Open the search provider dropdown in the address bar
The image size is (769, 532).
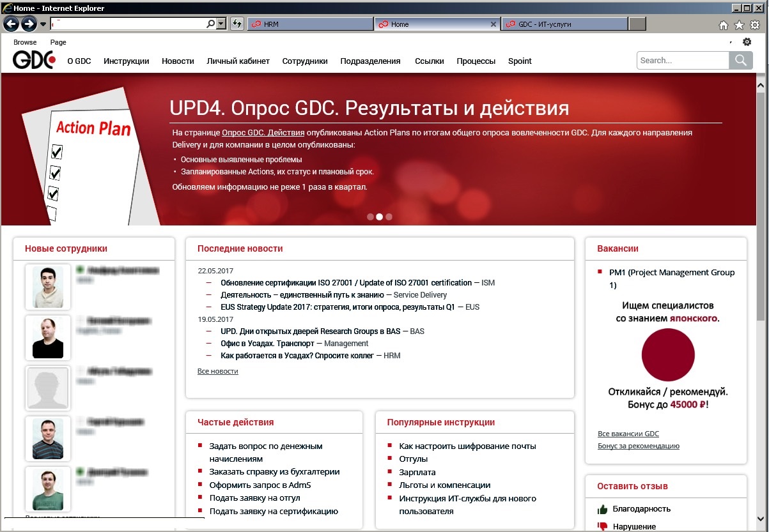[219, 23]
